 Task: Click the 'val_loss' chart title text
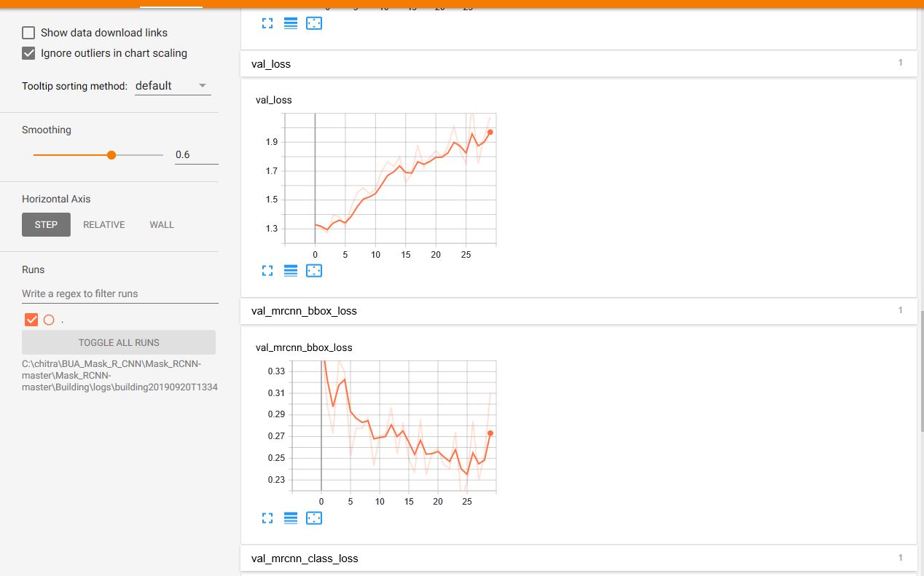pyautogui.click(x=274, y=100)
